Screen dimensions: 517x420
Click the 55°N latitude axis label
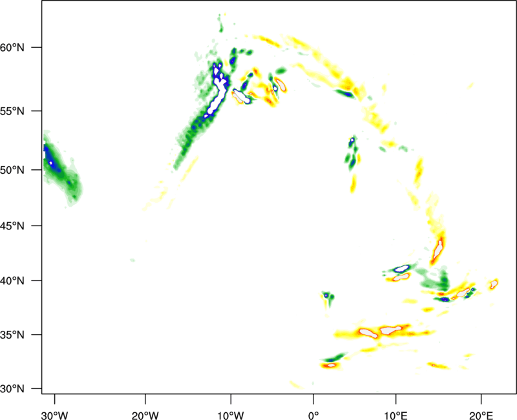point(12,111)
